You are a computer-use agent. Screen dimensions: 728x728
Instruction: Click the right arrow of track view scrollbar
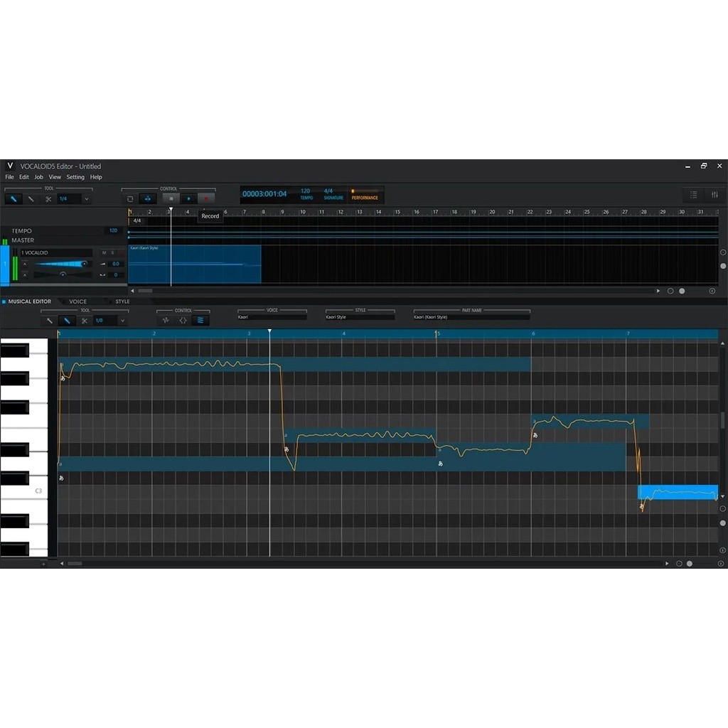(658, 291)
